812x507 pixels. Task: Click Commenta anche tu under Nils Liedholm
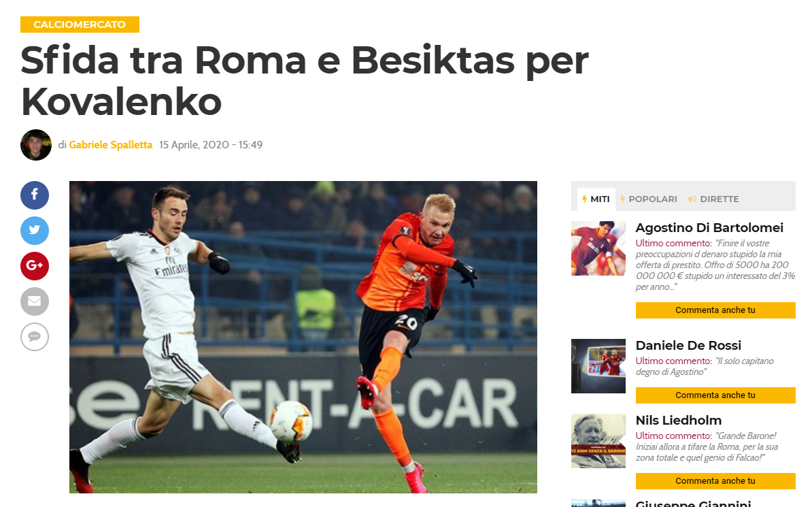click(715, 480)
